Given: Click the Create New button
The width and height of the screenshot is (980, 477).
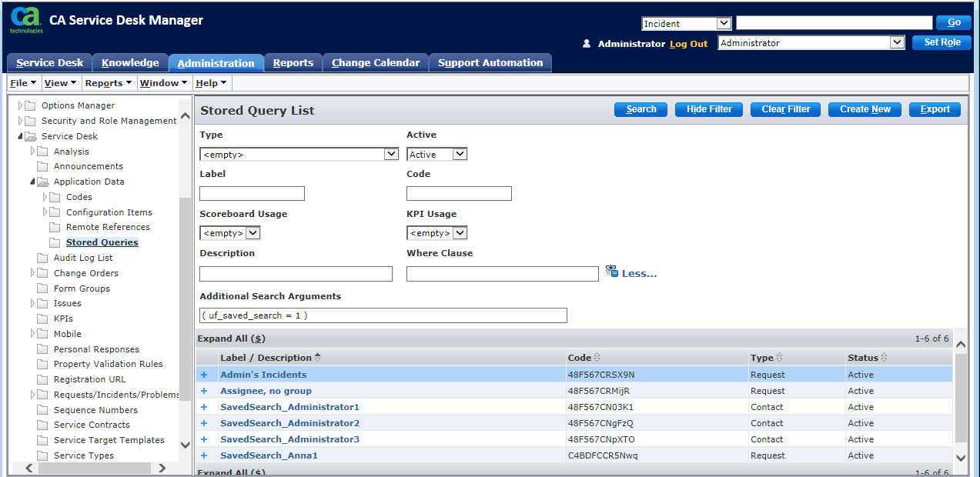Looking at the screenshot, I should (865, 109).
